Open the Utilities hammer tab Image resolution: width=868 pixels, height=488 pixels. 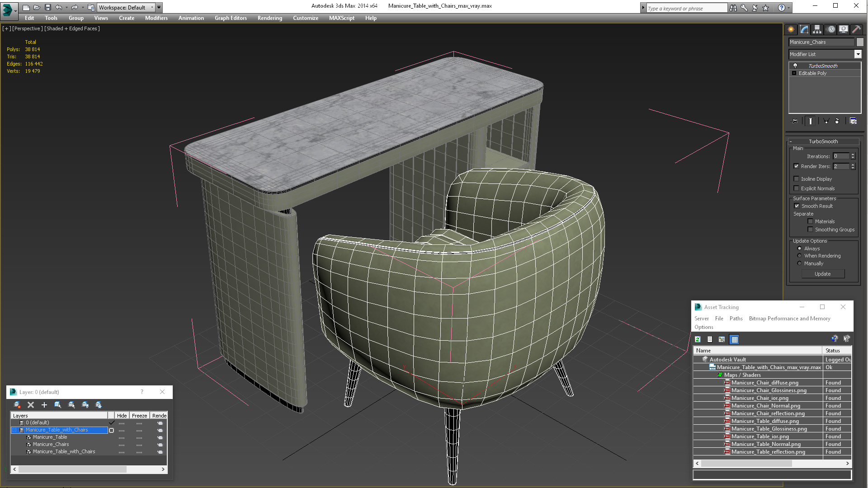[x=856, y=29]
